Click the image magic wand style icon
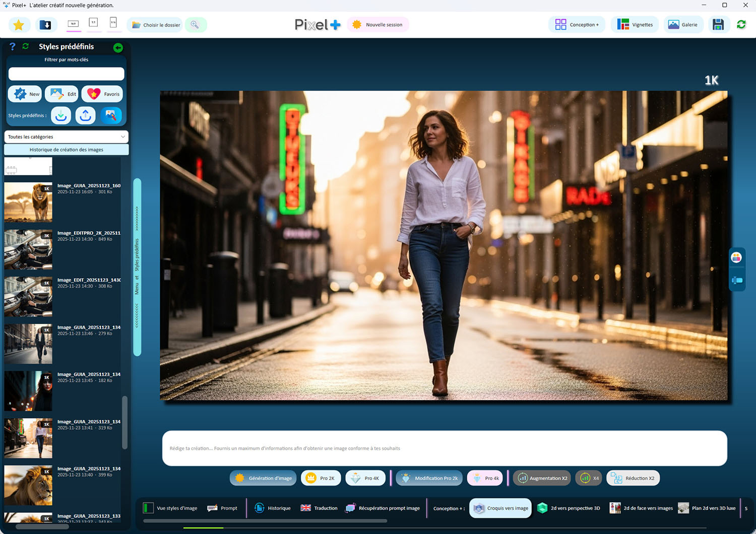756x534 pixels. 111,115
